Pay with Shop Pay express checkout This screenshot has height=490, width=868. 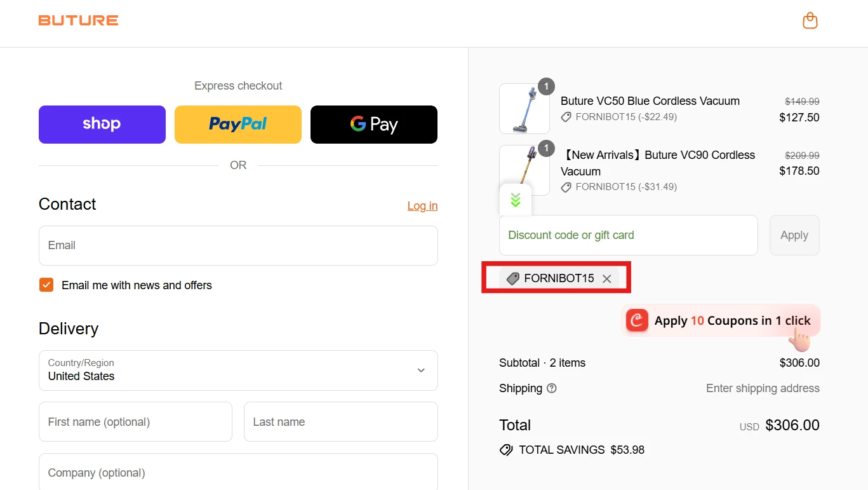(x=102, y=125)
